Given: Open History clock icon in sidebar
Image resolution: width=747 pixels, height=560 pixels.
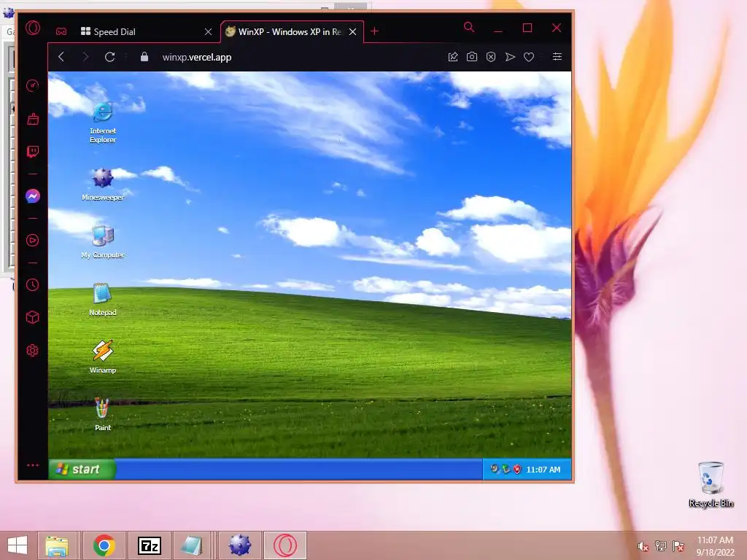Looking at the screenshot, I should click(32, 285).
